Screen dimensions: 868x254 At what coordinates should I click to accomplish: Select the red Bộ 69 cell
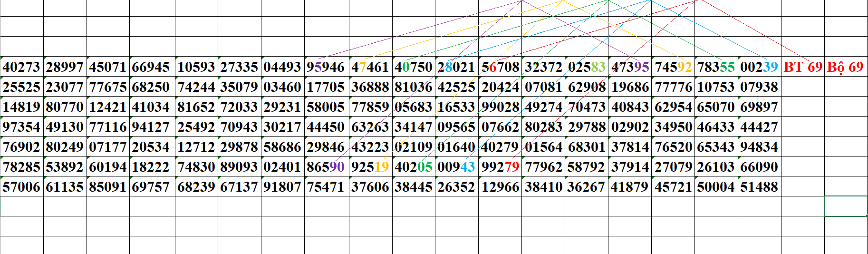[845, 67]
